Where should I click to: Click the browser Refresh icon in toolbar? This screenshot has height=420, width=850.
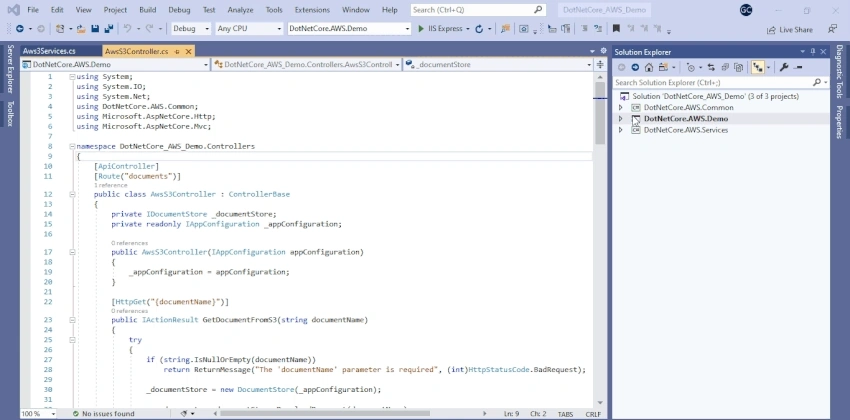(x=479, y=29)
